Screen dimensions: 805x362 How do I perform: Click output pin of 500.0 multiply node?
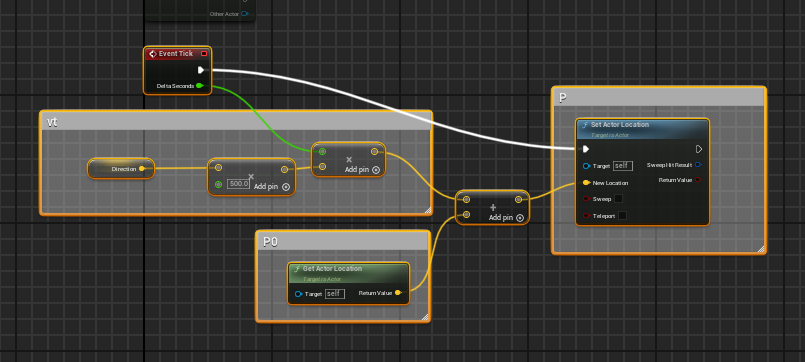284,169
